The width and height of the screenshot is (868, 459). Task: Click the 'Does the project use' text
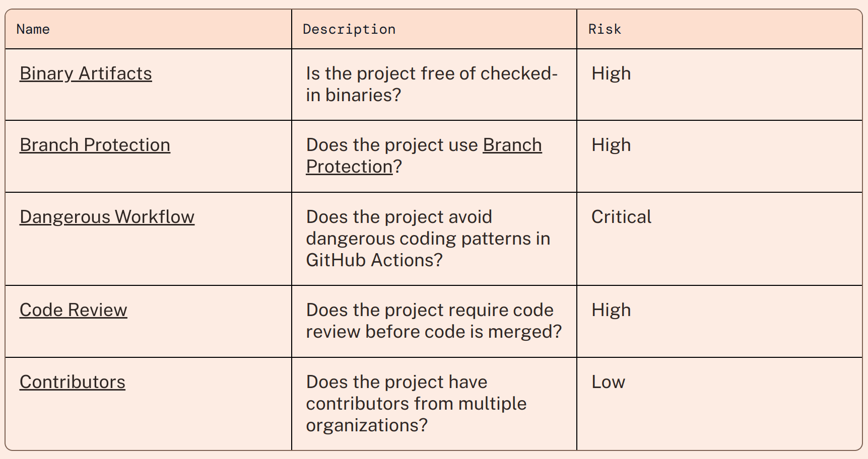pyautogui.click(x=391, y=145)
